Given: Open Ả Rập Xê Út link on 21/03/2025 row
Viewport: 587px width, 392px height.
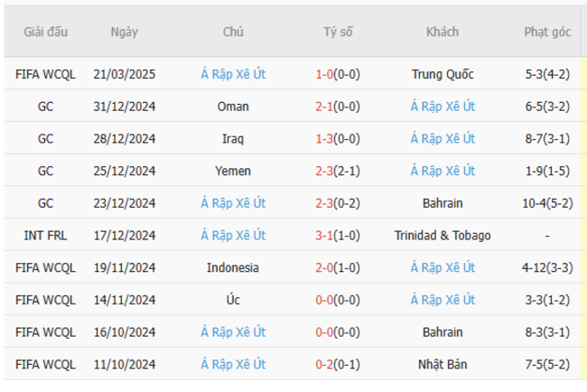Looking at the screenshot, I should coord(233,74).
